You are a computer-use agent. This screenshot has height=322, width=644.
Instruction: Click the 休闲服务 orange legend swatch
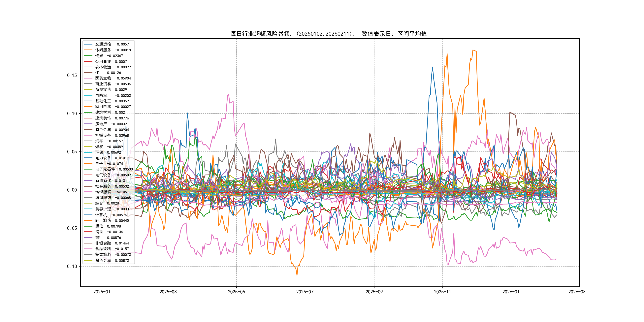[x=88, y=50]
